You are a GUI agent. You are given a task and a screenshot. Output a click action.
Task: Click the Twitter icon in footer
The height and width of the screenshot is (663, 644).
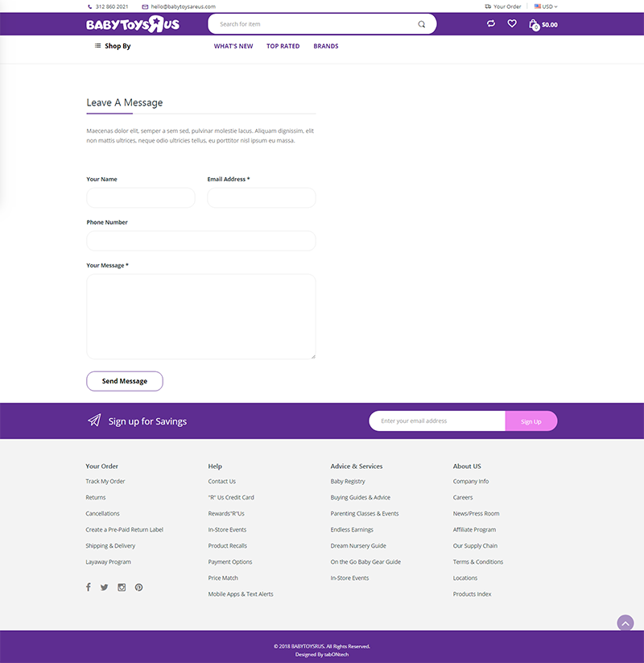105,587
